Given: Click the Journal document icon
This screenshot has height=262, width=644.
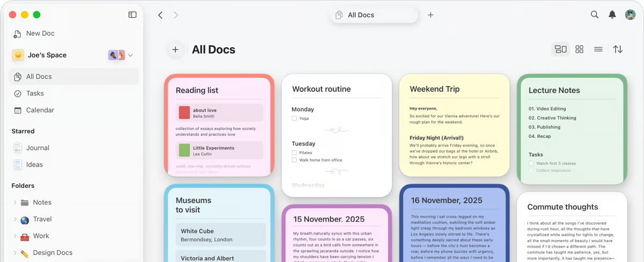Looking at the screenshot, I should click(x=18, y=148).
